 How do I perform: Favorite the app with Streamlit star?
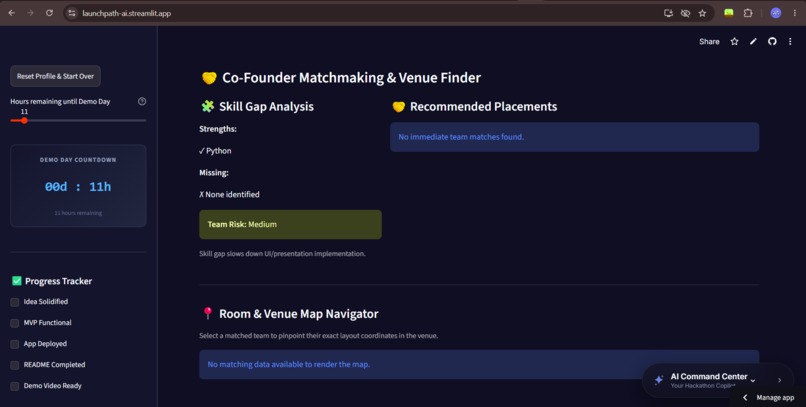coord(734,42)
